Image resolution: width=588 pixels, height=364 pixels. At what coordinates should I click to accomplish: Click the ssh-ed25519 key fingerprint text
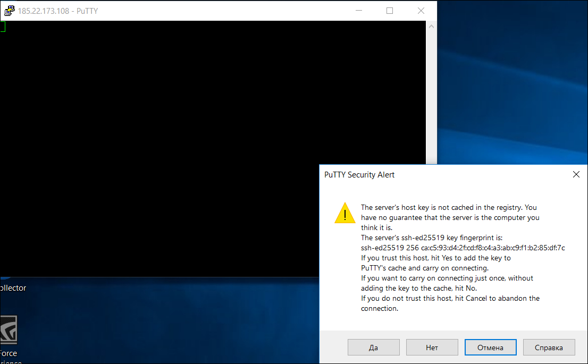coord(463,248)
